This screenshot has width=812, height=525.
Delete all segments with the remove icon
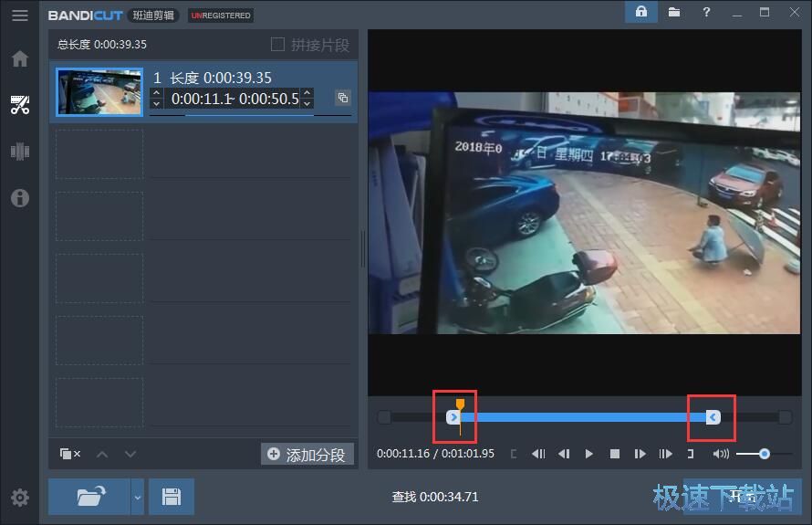click(x=70, y=454)
